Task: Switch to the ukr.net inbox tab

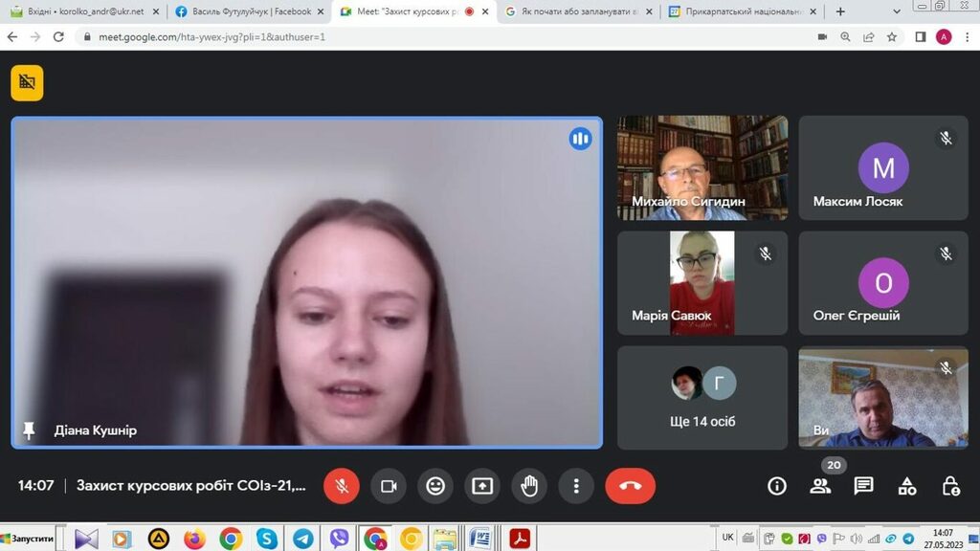Action: pos(81,11)
